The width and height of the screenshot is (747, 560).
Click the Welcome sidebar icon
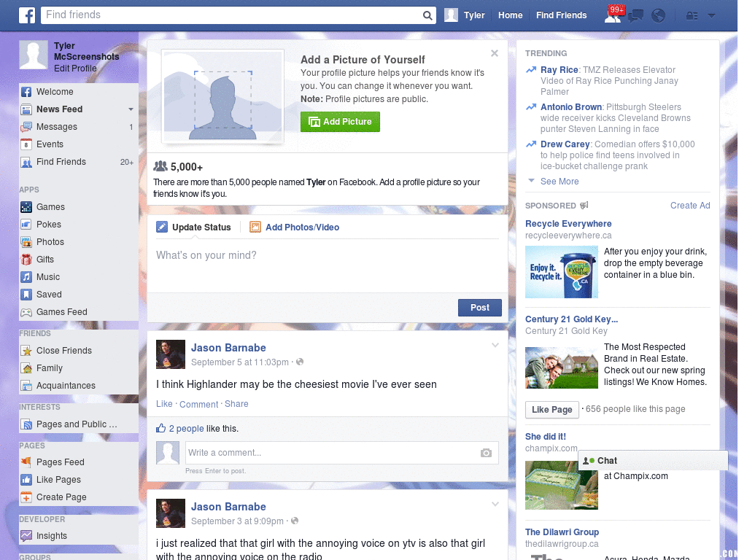click(x=26, y=92)
